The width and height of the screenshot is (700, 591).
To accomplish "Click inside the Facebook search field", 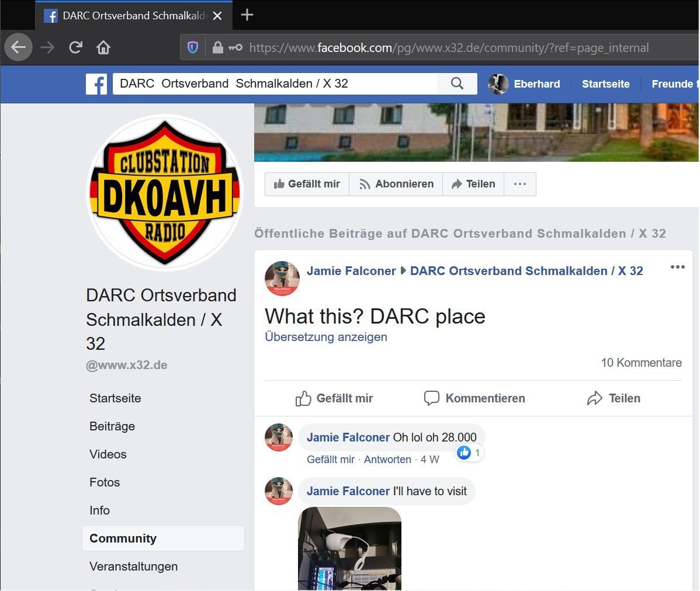I will [x=275, y=84].
